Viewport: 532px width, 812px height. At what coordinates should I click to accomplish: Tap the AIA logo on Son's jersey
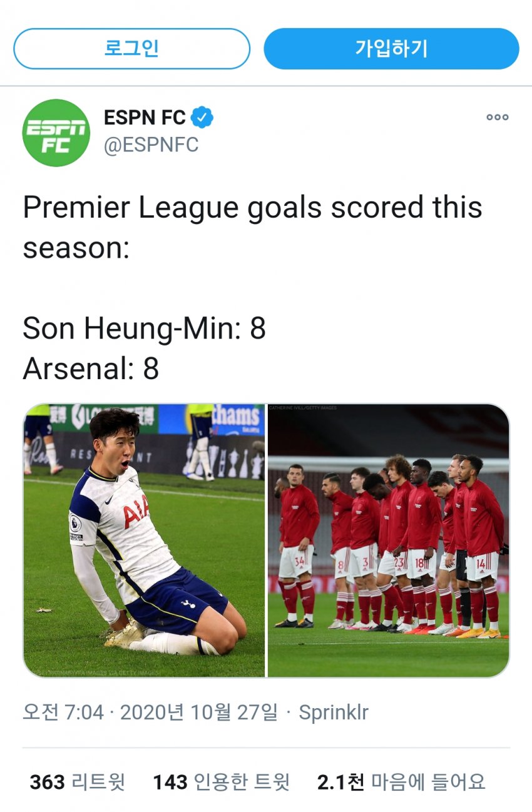coord(135,511)
